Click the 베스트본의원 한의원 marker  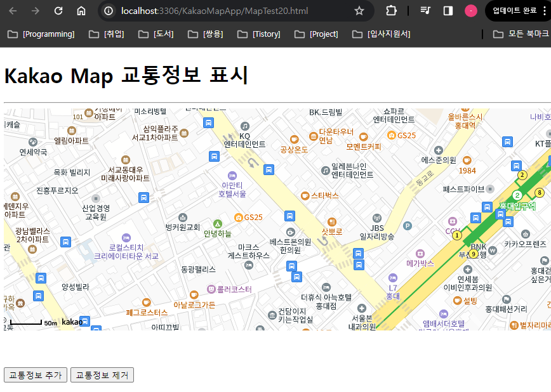290,232
